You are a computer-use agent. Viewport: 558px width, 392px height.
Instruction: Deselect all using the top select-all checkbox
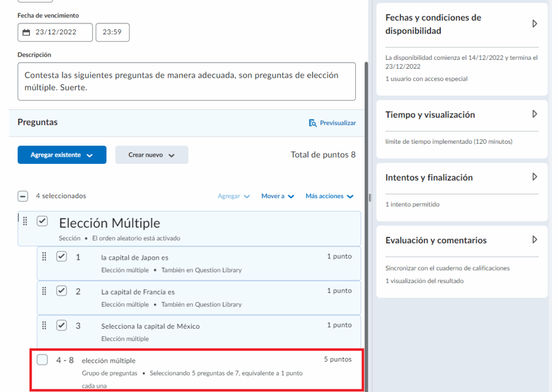click(x=22, y=196)
